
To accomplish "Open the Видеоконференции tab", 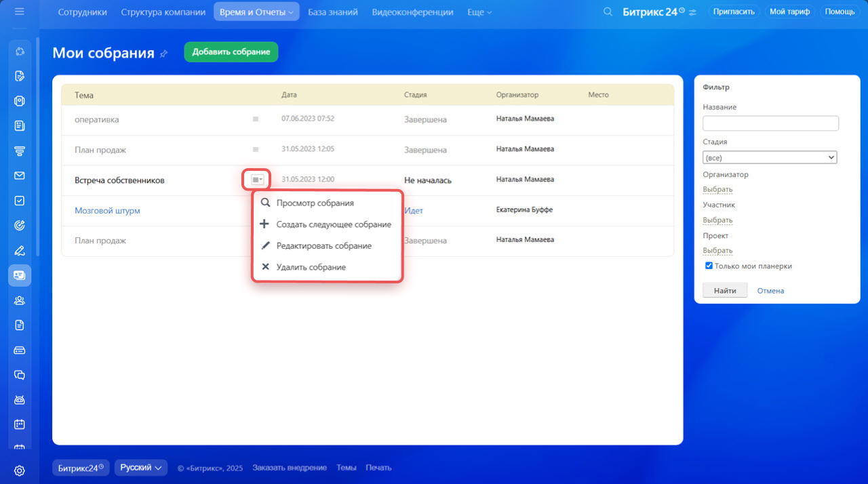I will click(x=412, y=12).
